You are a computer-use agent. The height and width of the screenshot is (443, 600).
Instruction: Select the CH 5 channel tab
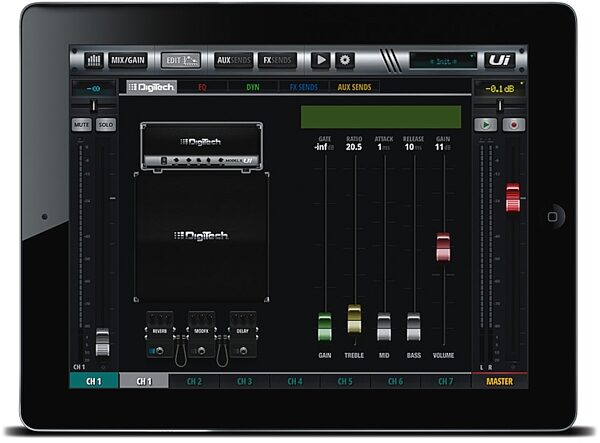[345, 381]
